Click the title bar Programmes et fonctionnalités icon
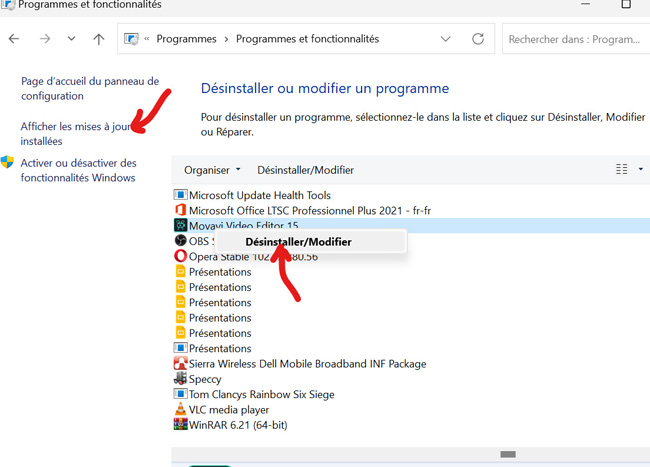The image size is (650, 467). coord(8,5)
